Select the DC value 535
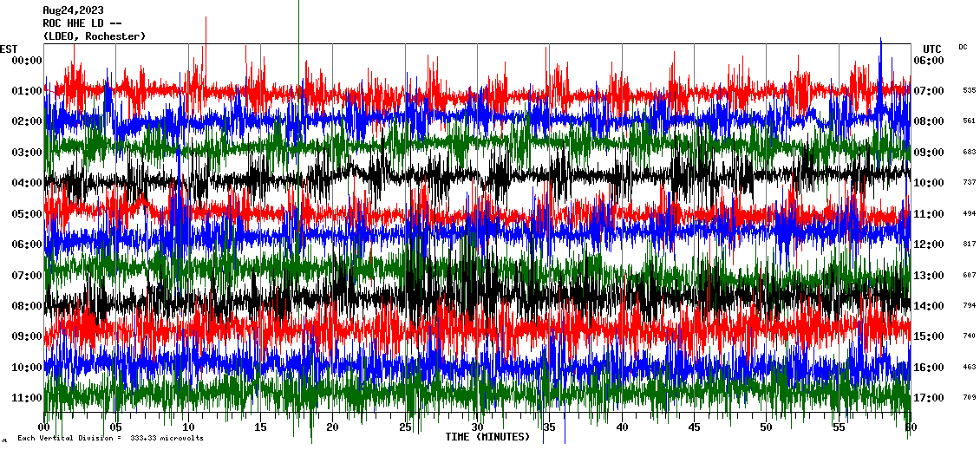Screen dimensions: 980x450 pyautogui.click(x=969, y=90)
